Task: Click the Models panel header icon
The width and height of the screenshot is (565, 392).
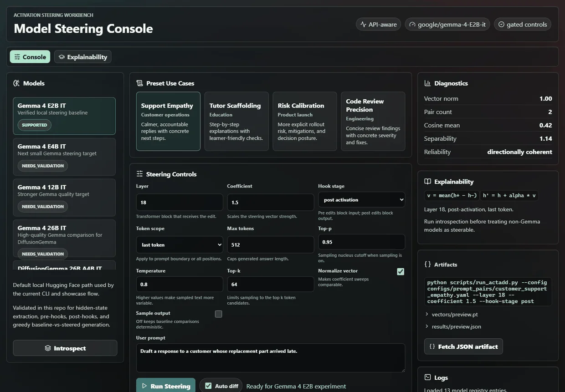Action: (x=16, y=83)
